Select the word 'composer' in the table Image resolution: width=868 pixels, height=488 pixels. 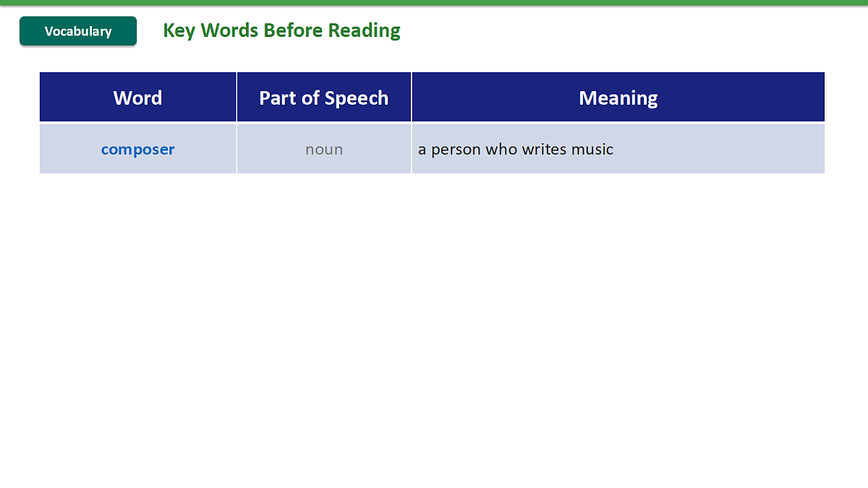137,150
